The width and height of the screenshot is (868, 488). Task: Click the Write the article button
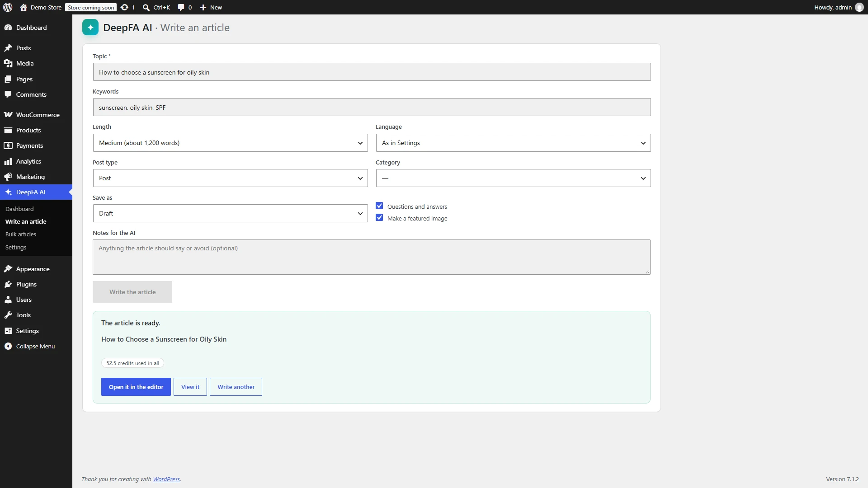132,292
